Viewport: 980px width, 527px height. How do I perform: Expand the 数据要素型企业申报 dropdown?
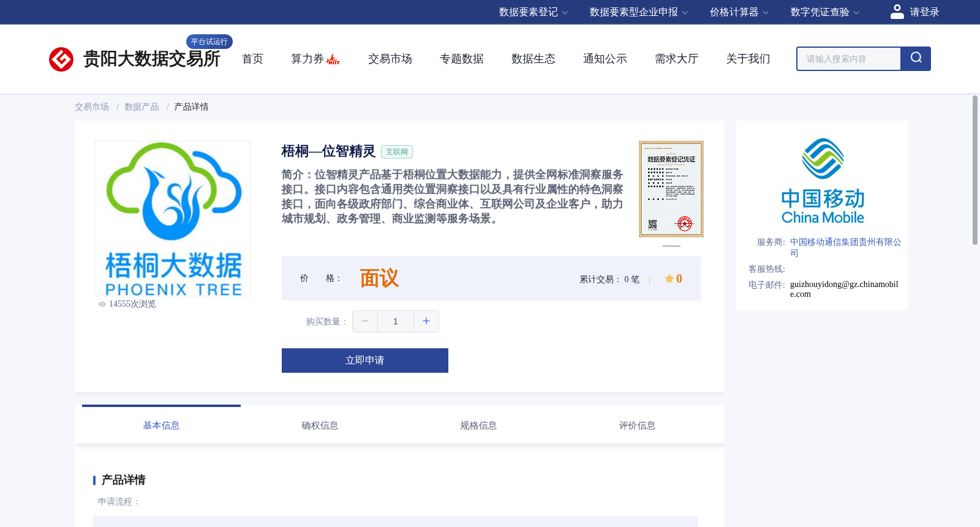click(x=639, y=12)
